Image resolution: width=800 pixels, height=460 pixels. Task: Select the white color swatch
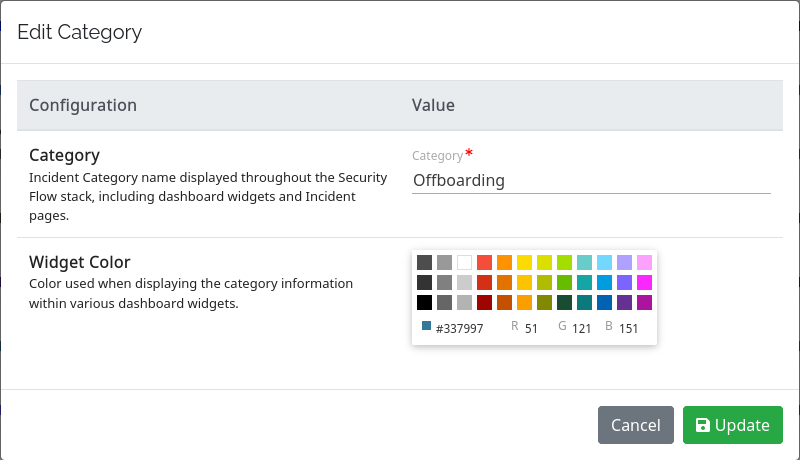point(464,262)
